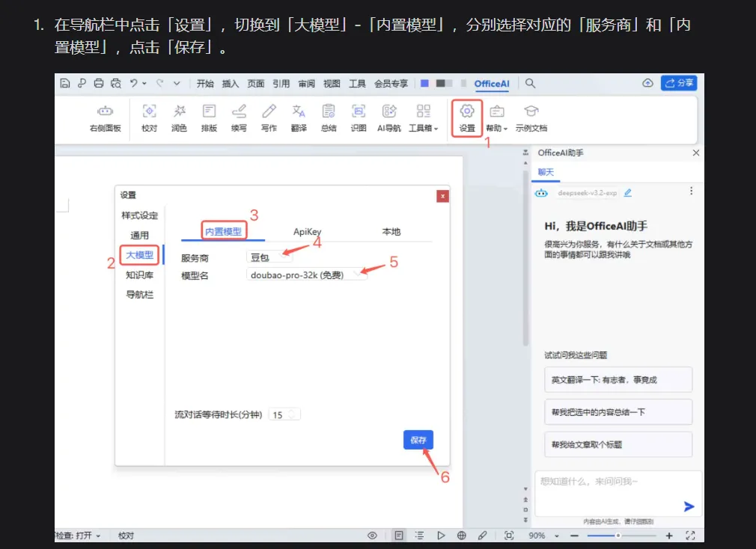Screen dimensions: 756x549
Task: Select 知识库 in settings sidebar
Action: pos(139,275)
